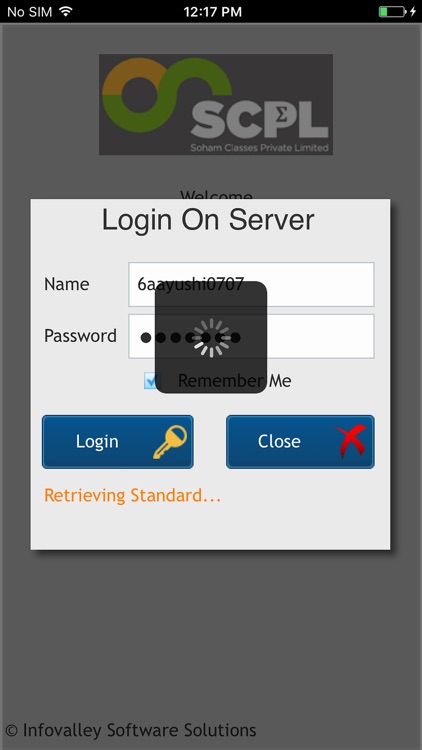Screen dimensions: 422x750
Task: Tap the loading spinner indicator
Action: (x=211, y=338)
